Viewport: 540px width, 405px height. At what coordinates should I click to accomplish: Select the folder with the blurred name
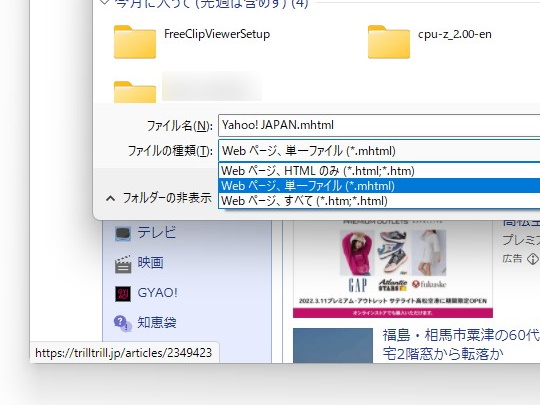[135, 92]
